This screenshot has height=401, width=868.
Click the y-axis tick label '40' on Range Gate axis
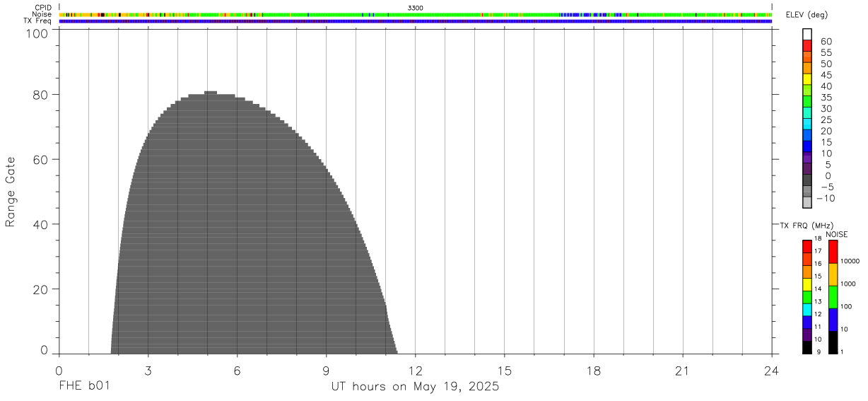click(x=41, y=225)
